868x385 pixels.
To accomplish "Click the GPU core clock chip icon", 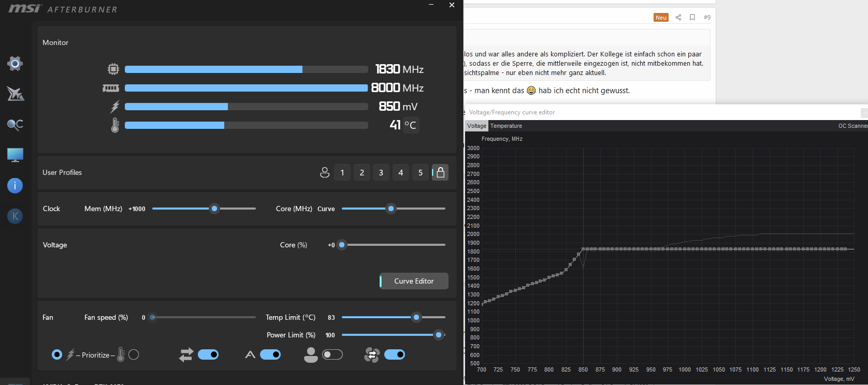I will pyautogui.click(x=113, y=69).
